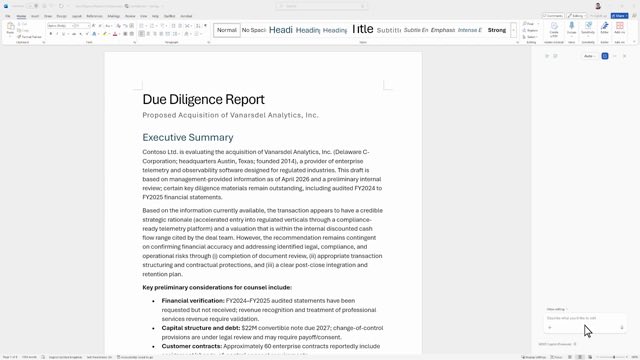
Task: Click the plus icon in prompt box
Action: 550,327
